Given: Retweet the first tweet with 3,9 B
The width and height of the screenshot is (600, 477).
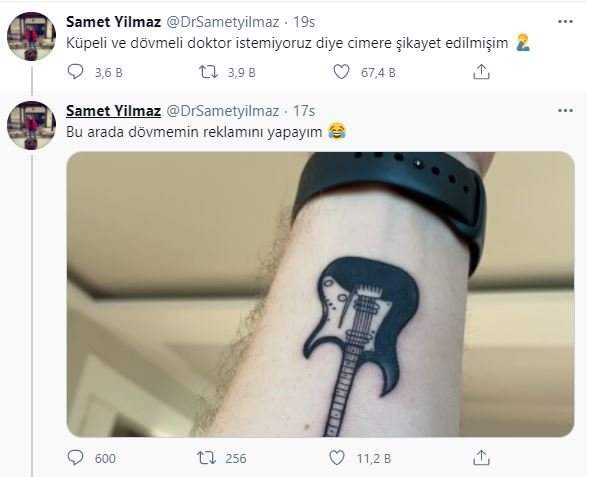Looking at the screenshot, I should 210,72.
